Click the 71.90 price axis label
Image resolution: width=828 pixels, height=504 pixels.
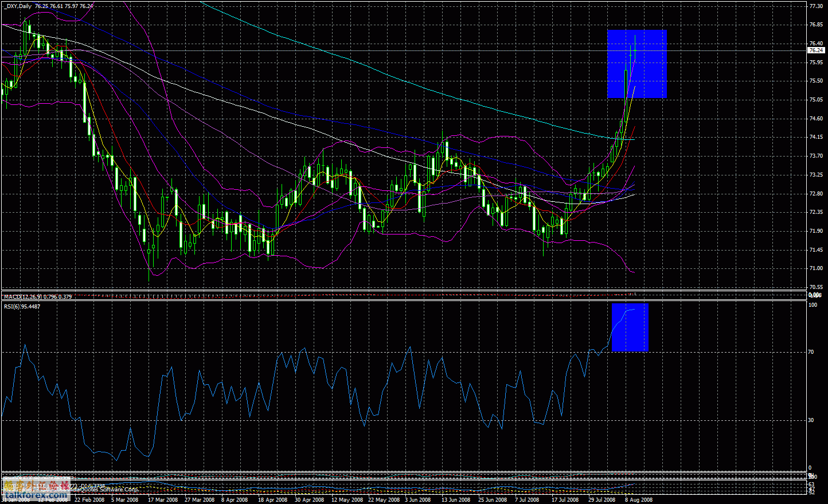coord(815,231)
